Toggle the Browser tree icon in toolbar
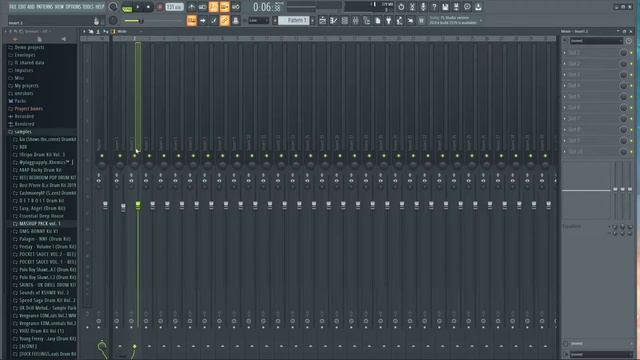The image size is (640, 360). point(367,20)
